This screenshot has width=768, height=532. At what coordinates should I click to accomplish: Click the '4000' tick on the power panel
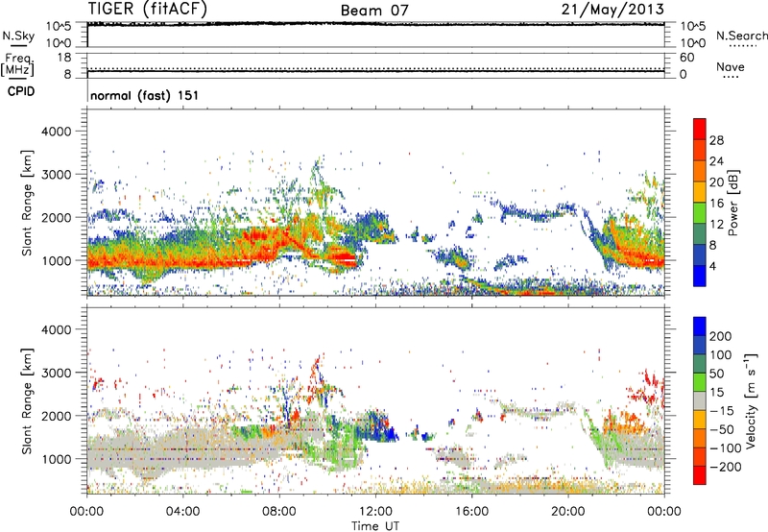56,132
